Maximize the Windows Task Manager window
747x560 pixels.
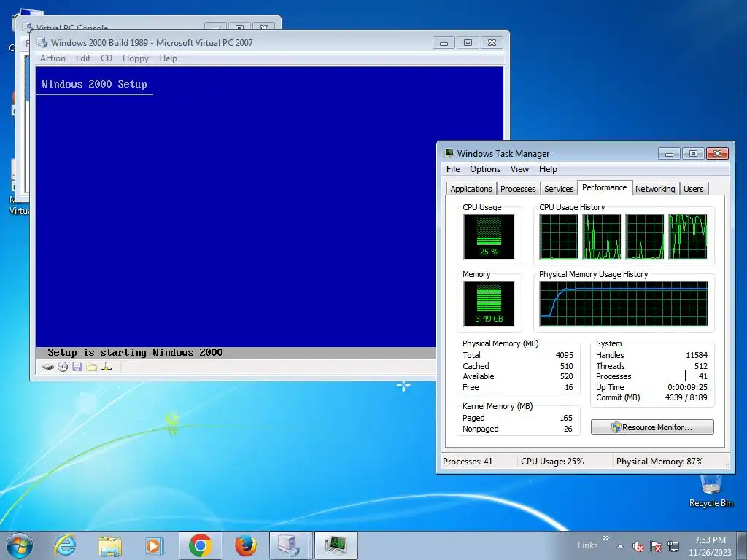693,154
